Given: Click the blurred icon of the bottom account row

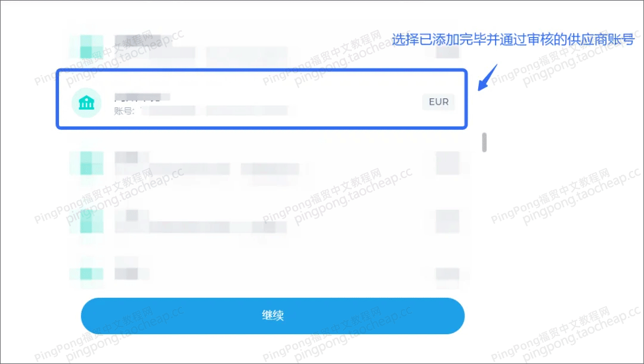Looking at the screenshot, I should coord(86,272).
